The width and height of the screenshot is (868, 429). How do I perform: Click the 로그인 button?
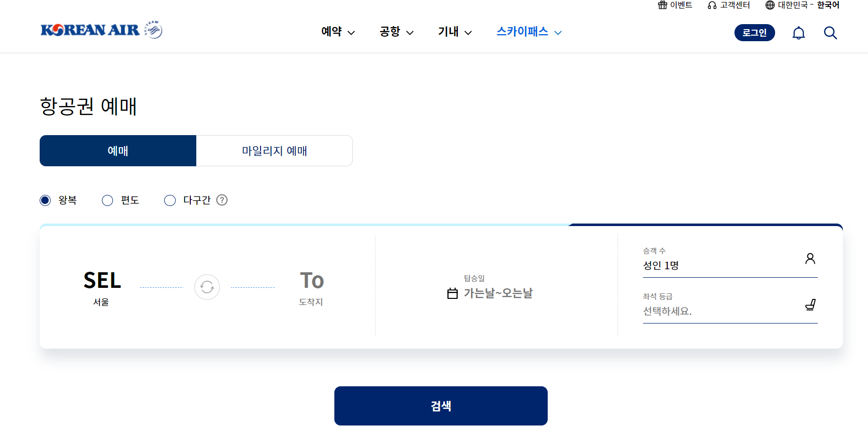click(754, 32)
